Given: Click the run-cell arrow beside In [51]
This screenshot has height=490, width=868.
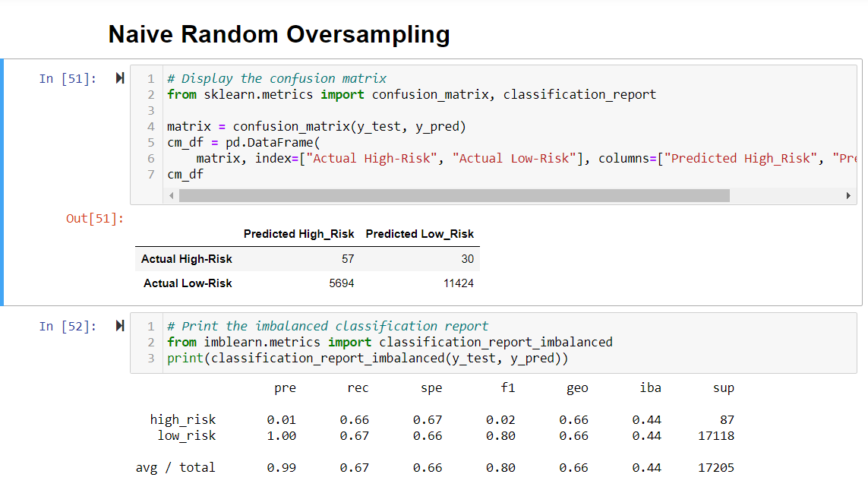Looking at the screenshot, I should 119,78.
